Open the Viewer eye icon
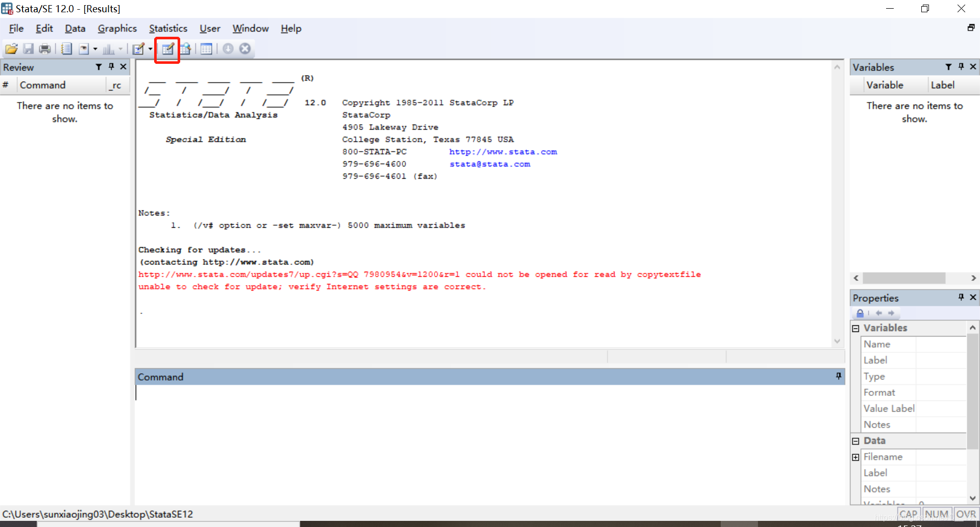The height and width of the screenshot is (527, 980). (x=84, y=49)
